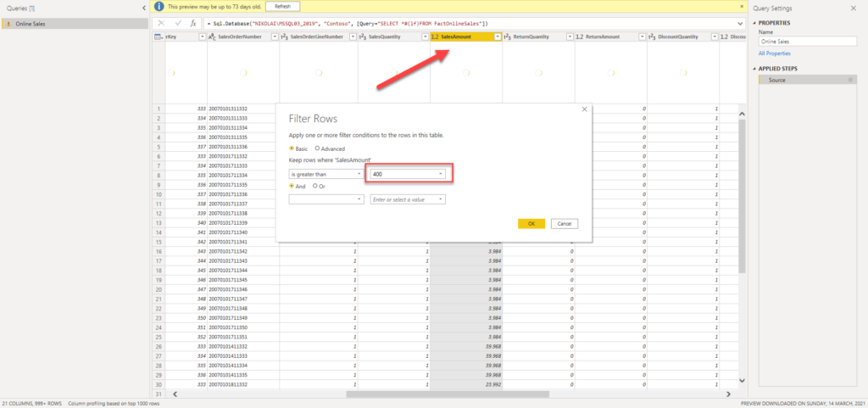Click the horizontal scrollbar left arrow
Screen dimensions: 868x408
point(175,394)
